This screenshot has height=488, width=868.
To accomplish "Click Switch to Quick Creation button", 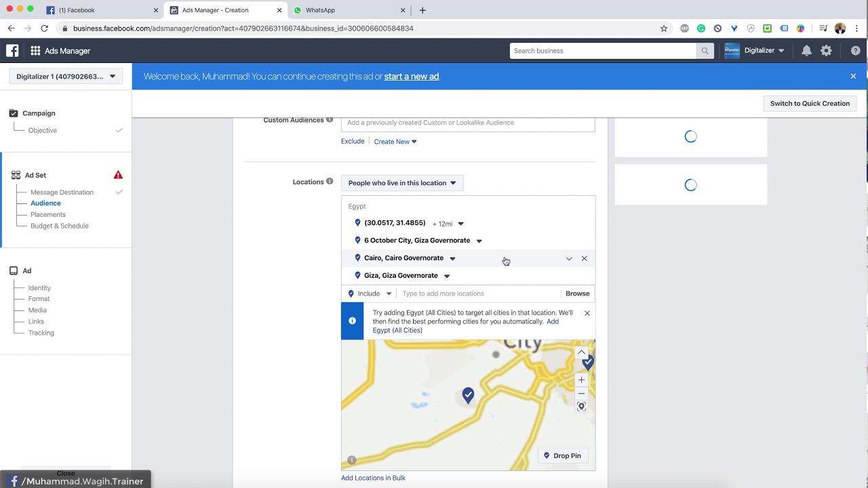I will pyautogui.click(x=810, y=104).
